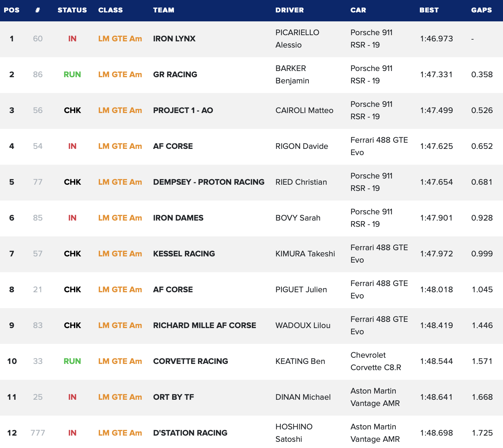Click best time 1:47.901
Image resolution: width=503 pixels, height=448 pixels.
[x=436, y=218]
